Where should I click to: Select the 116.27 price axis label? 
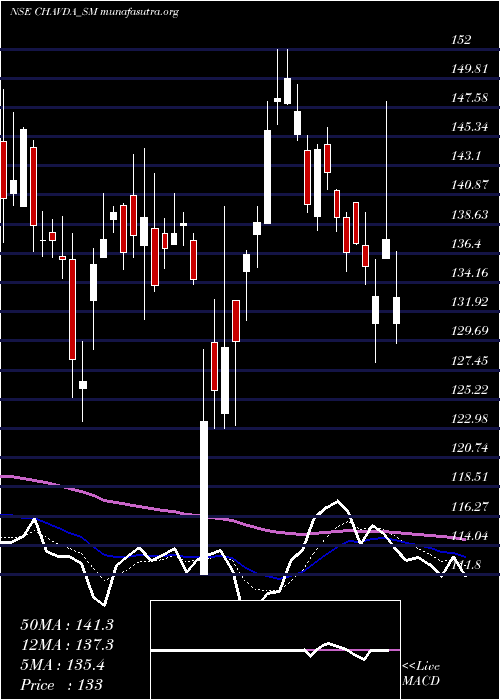(470, 506)
